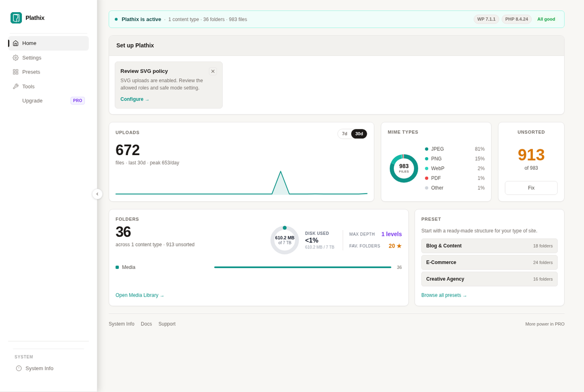Click the favorite folders star icon

click(399, 246)
